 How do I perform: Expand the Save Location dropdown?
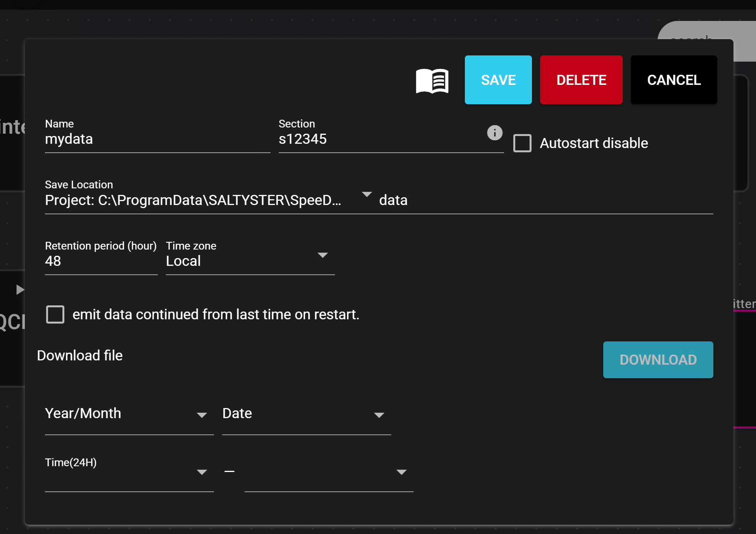[x=366, y=195]
